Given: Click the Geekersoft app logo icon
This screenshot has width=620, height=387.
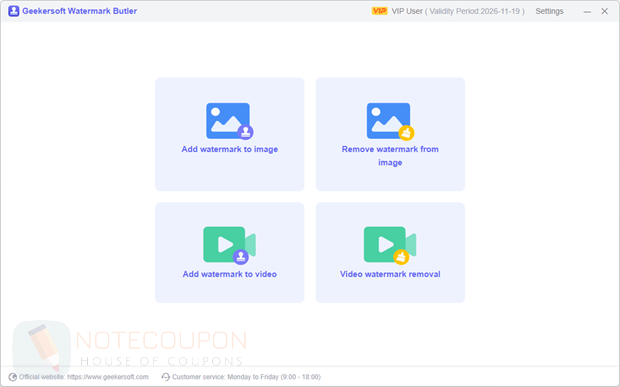Looking at the screenshot, I should coord(14,11).
